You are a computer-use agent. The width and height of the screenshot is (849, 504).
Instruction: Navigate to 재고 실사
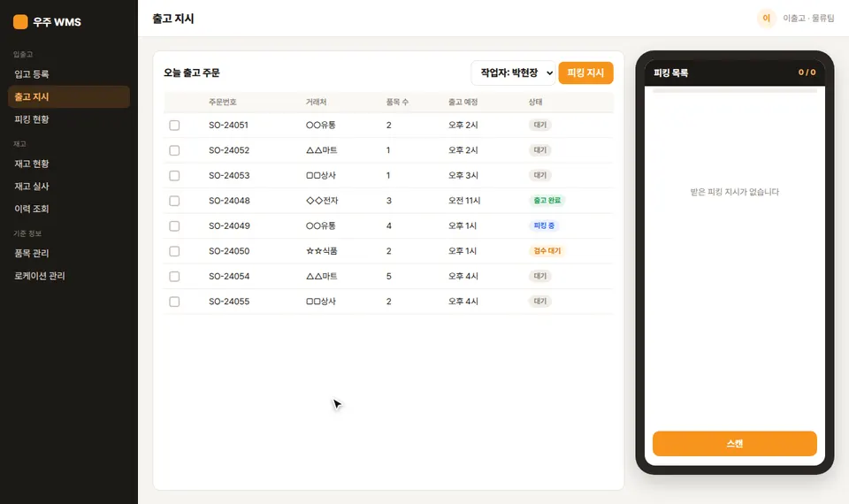[69, 187]
